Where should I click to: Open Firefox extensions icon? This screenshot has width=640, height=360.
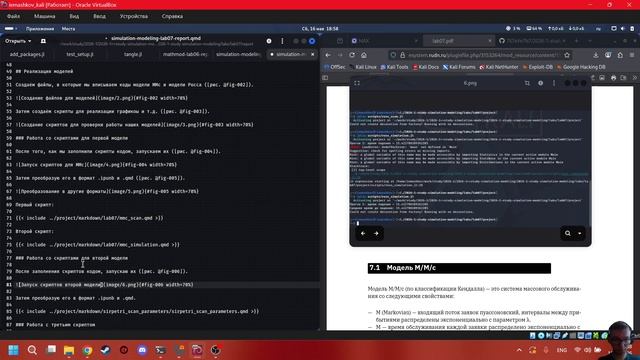pyautogui.click(x=620, y=55)
